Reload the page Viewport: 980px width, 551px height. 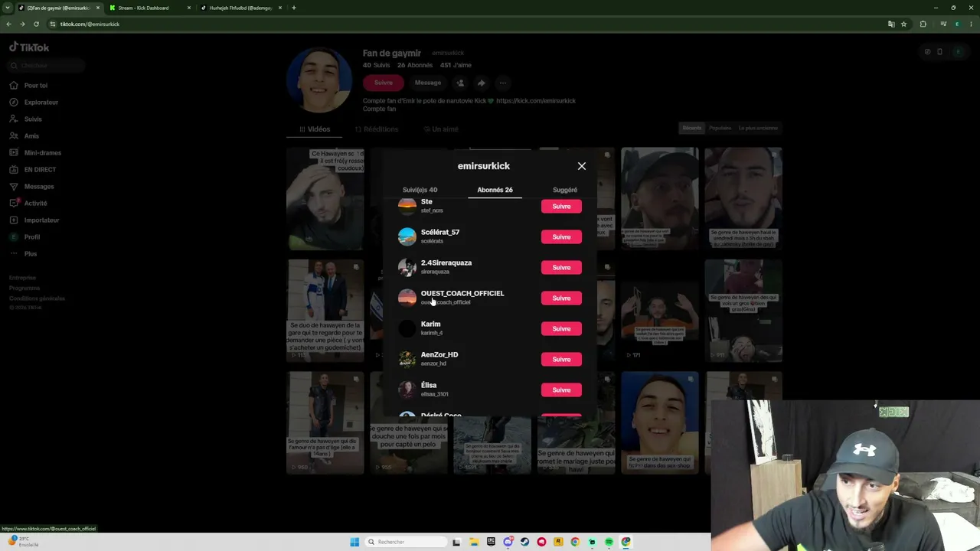click(36, 24)
